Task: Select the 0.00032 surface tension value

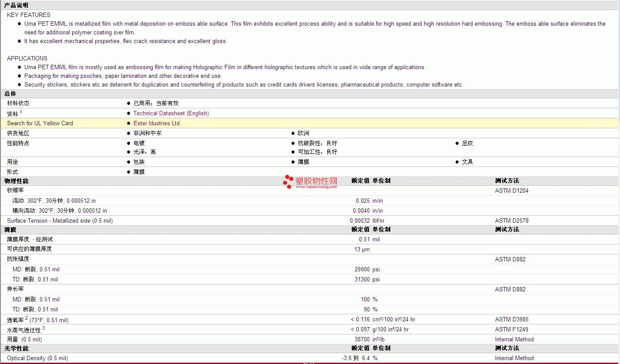Action: pos(360,221)
